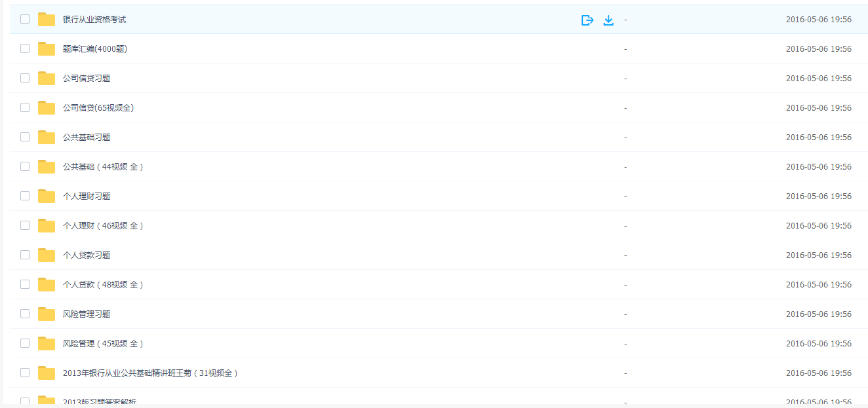
Task: Click the folder icon beside 题库汇编(4000题)
Action: point(47,48)
